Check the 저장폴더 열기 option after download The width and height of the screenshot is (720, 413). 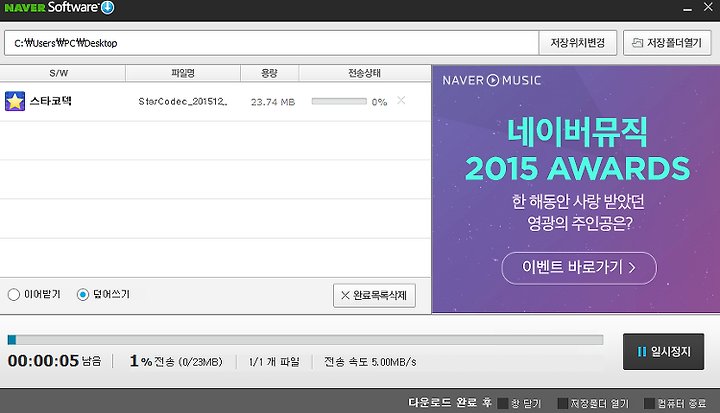pyautogui.click(x=562, y=403)
